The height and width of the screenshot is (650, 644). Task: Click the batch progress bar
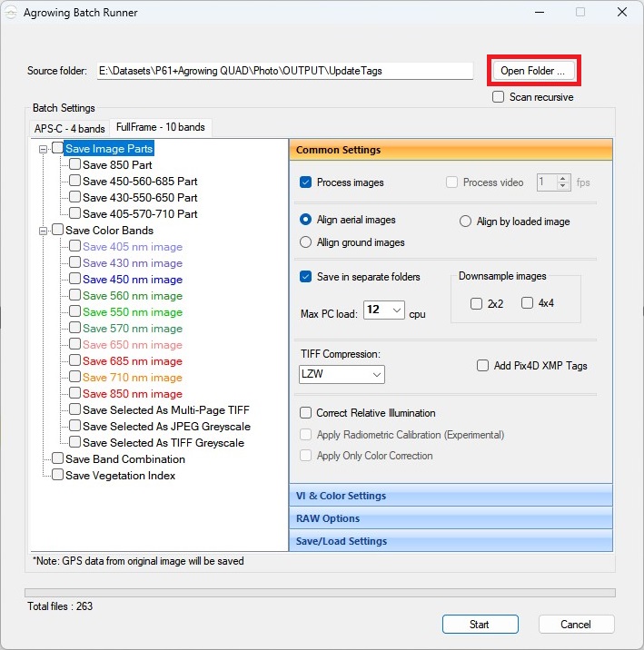(320, 593)
